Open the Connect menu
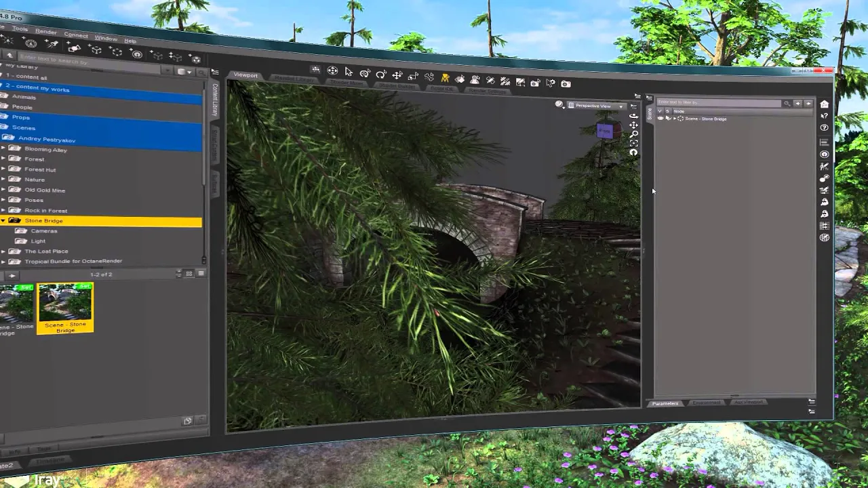868x488 pixels. 76,35
